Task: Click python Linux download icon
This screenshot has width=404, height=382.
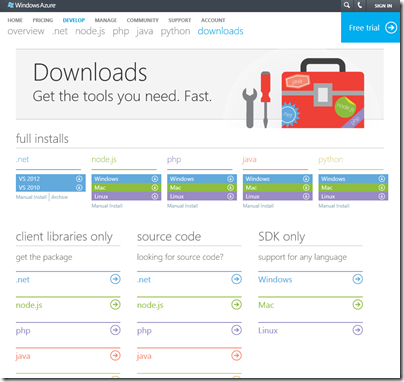Action: (x=382, y=196)
